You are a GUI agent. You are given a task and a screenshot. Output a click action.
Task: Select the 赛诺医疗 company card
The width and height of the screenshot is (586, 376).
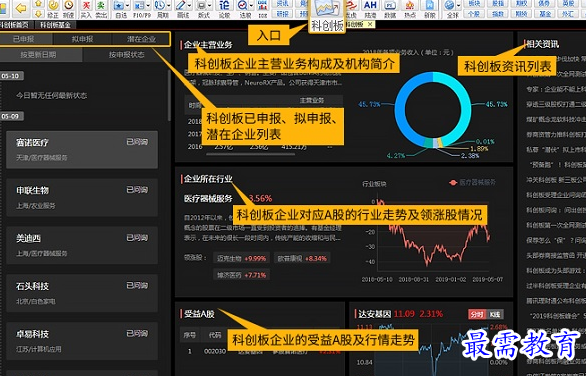point(82,150)
